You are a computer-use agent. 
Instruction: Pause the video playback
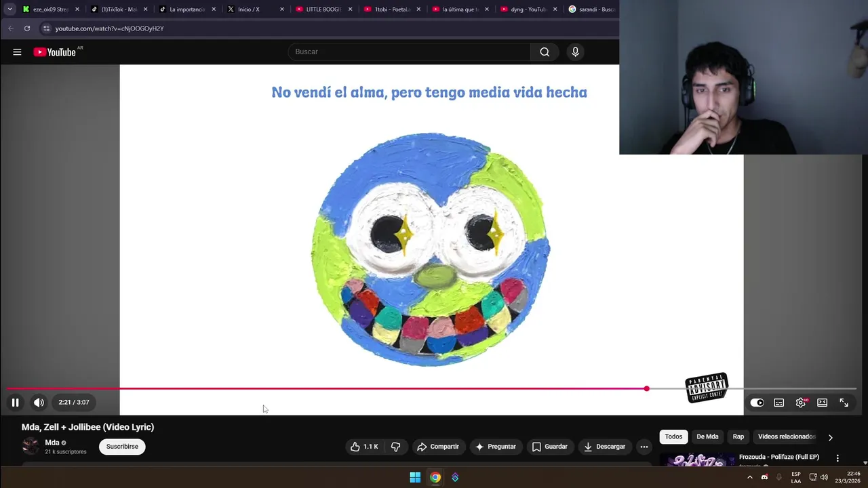15,403
